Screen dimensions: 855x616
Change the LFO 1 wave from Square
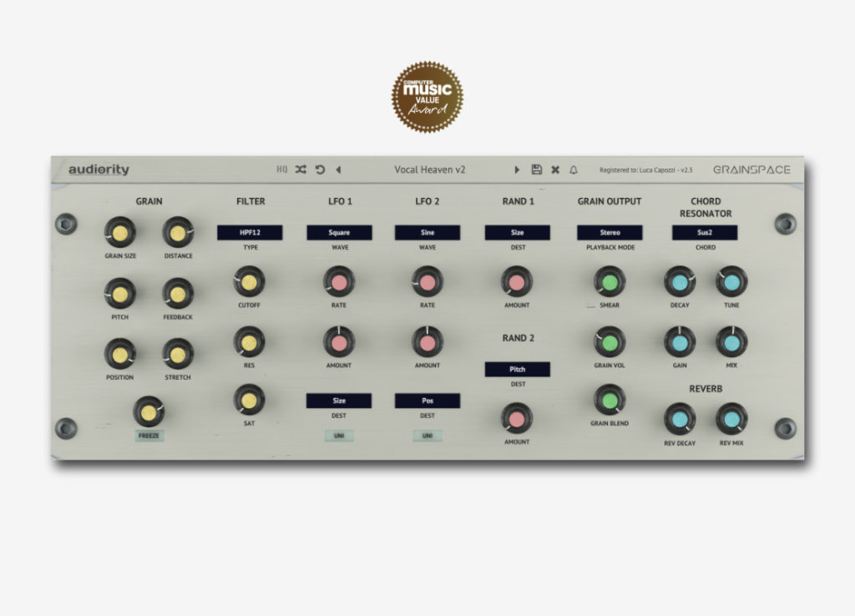click(339, 232)
